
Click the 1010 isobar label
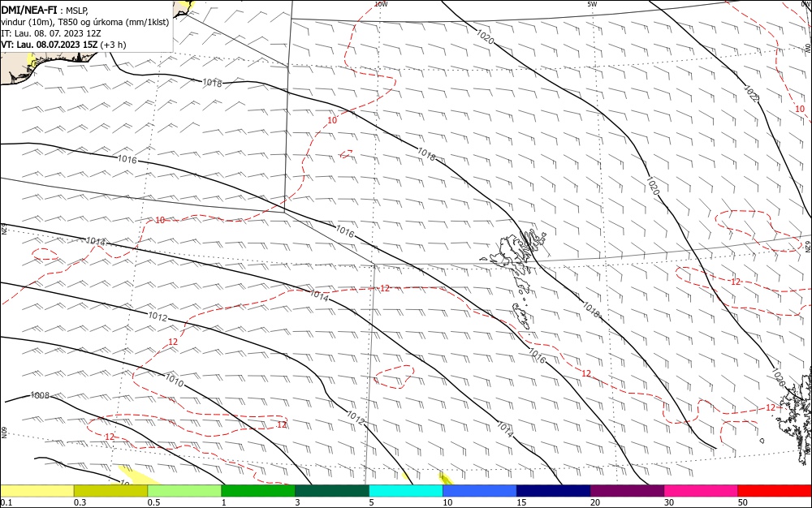pyautogui.click(x=175, y=381)
